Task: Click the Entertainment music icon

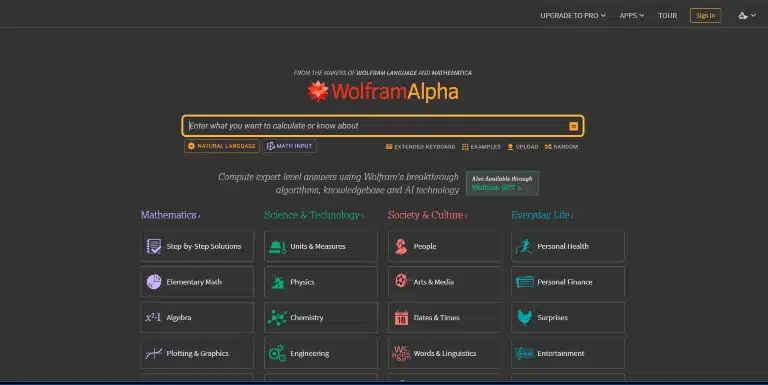Action: [x=524, y=353]
